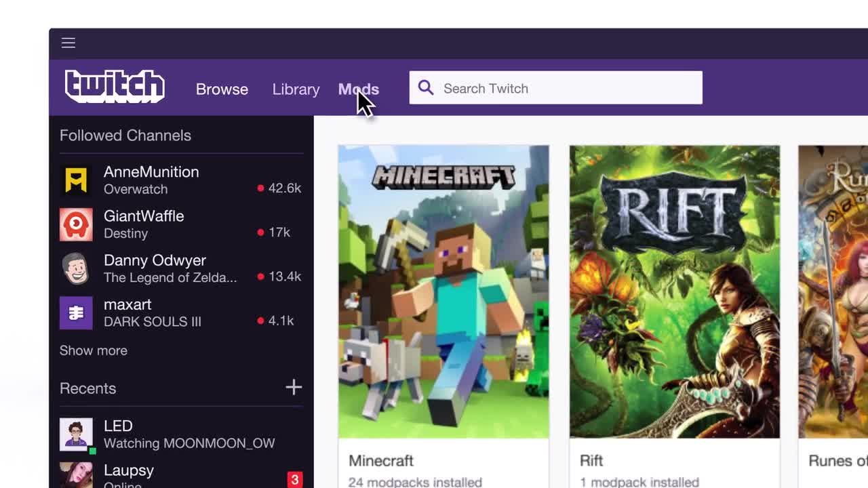Open the hamburger menu icon
Viewport: 868px width, 488px height.
pos(68,43)
